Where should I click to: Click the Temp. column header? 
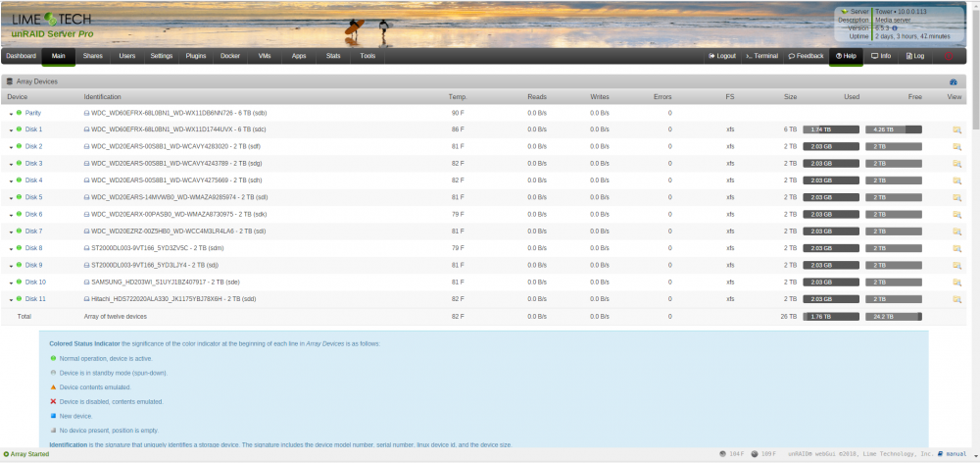point(458,96)
